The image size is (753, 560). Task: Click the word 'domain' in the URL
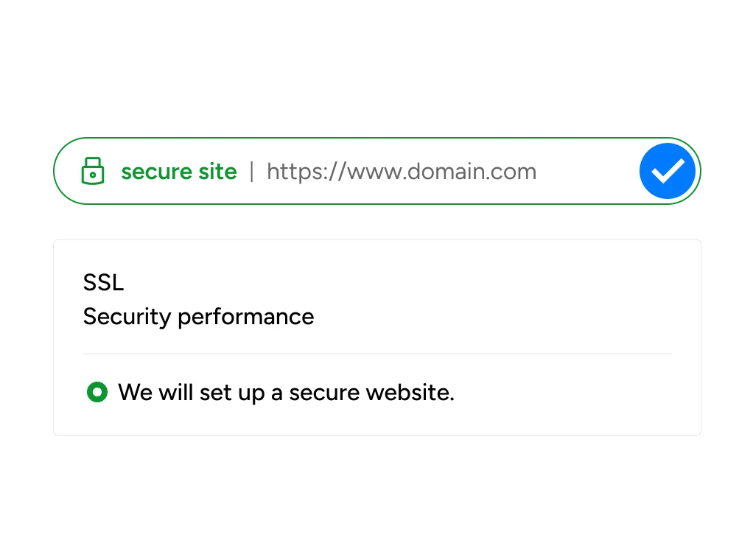tap(441, 172)
